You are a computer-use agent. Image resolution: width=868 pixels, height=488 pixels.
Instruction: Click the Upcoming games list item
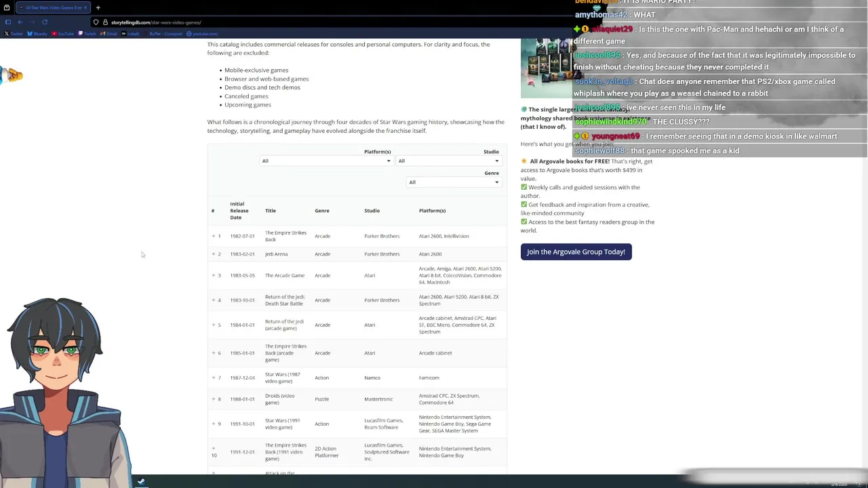pyautogui.click(x=248, y=104)
